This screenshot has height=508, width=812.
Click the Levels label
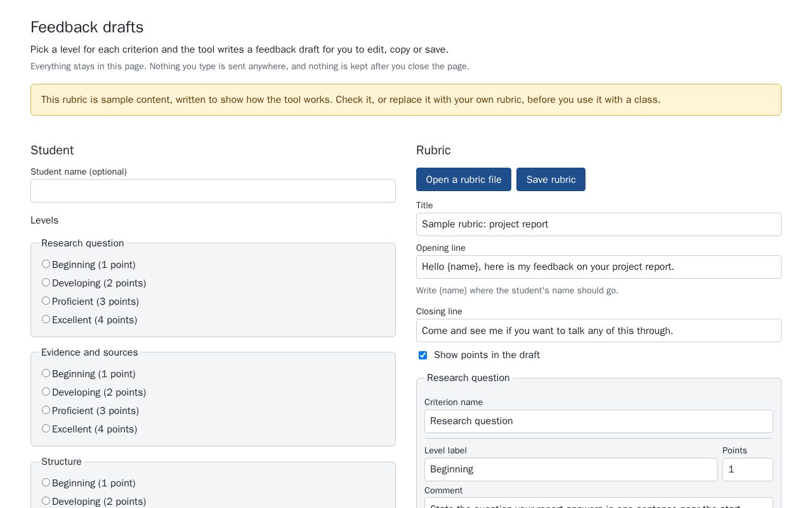pyautogui.click(x=44, y=220)
